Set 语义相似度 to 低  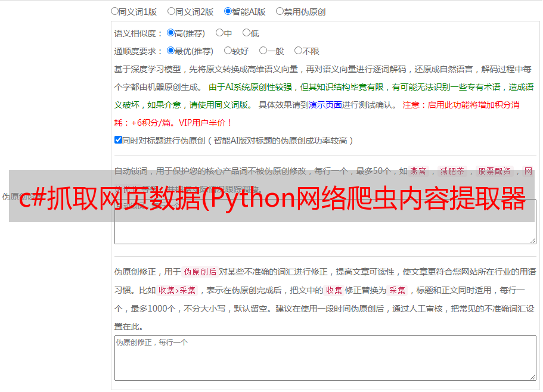[x=246, y=33]
